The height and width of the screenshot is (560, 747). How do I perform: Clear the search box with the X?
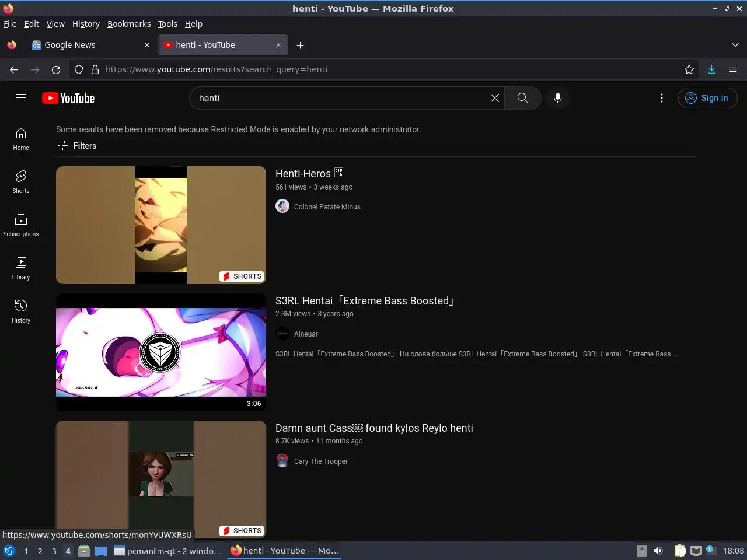(x=495, y=98)
